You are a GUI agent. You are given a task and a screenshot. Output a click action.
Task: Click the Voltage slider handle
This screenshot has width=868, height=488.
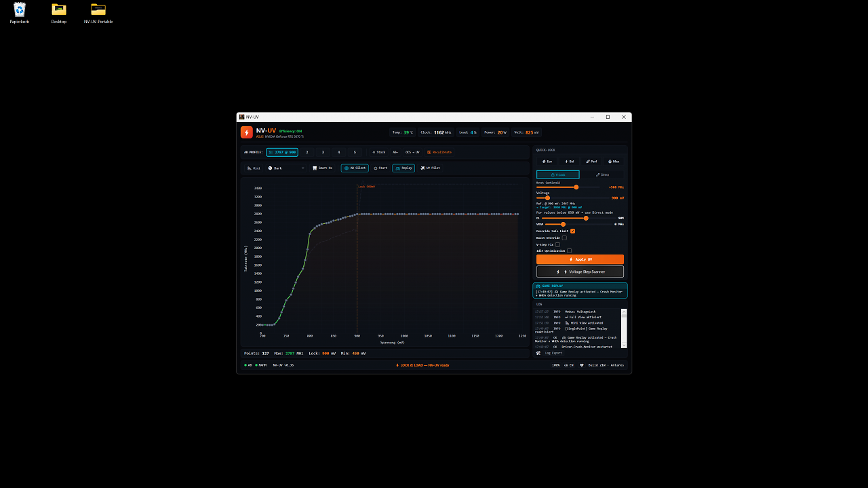547,198
